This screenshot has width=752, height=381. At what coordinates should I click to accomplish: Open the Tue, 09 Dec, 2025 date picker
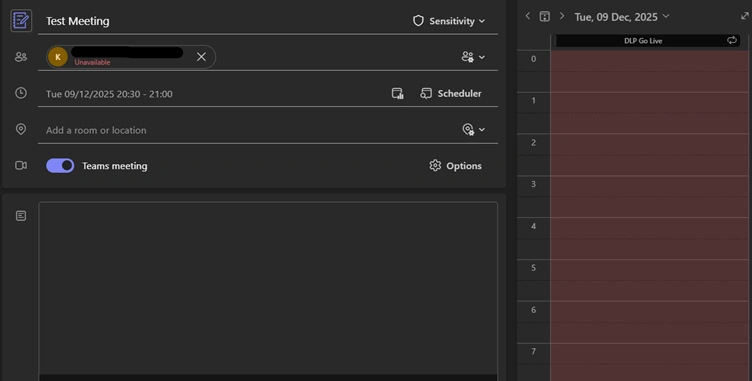click(622, 17)
